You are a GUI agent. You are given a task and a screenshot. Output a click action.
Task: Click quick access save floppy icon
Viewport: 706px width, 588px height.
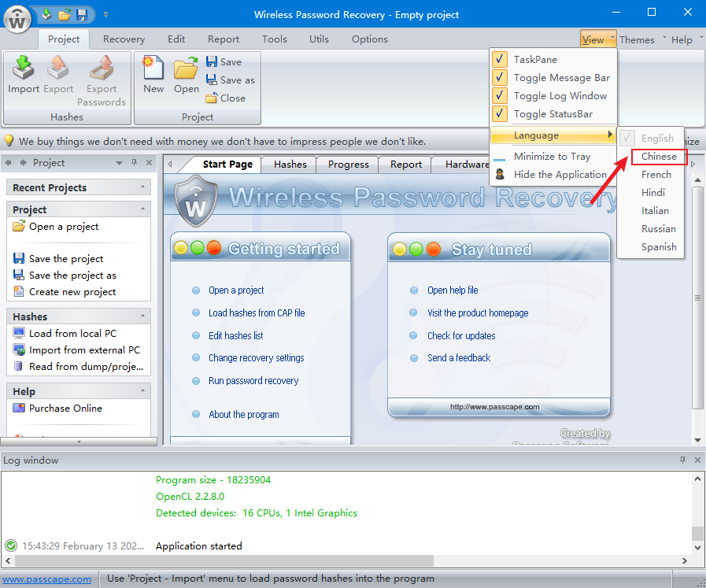pyautogui.click(x=82, y=14)
